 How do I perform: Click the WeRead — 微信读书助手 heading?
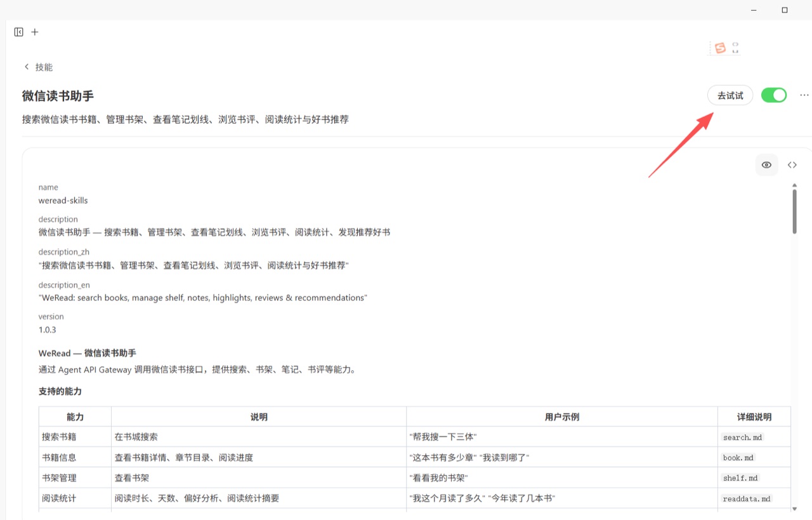coord(88,353)
